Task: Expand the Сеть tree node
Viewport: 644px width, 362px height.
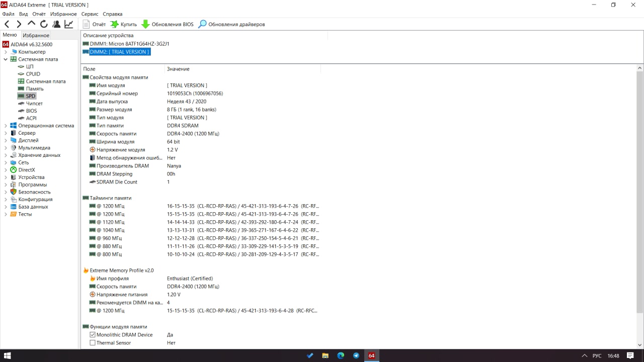Action: click(6, 162)
